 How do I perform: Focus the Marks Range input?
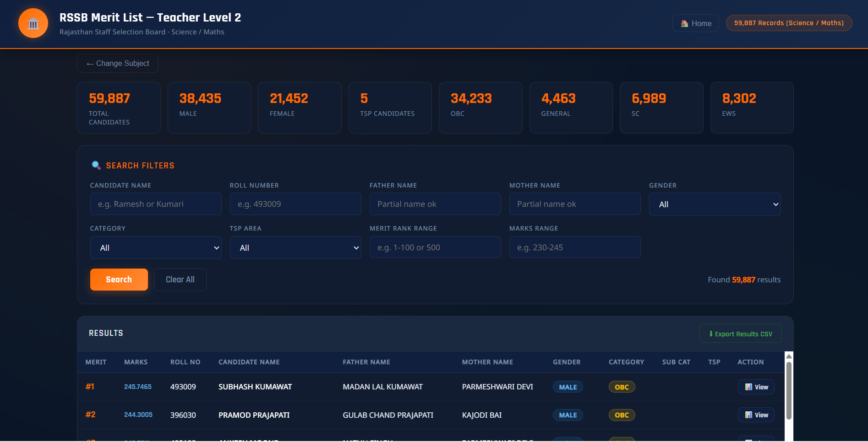575,247
